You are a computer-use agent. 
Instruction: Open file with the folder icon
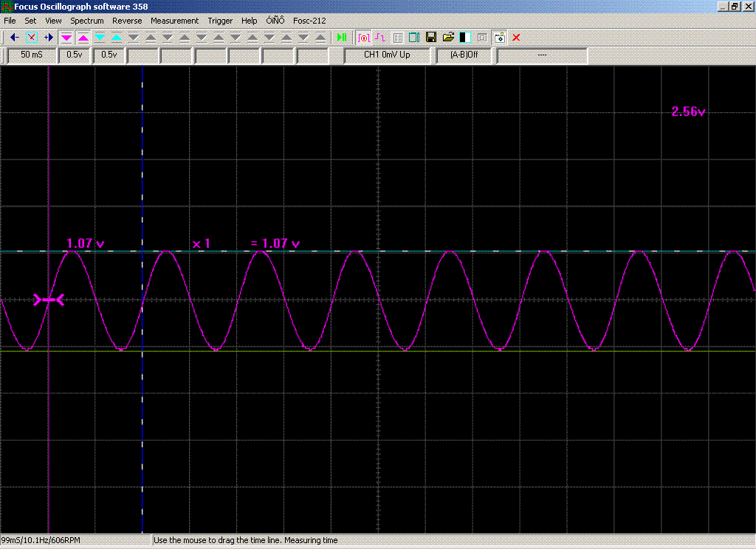pyautogui.click(x=448, y=37)
